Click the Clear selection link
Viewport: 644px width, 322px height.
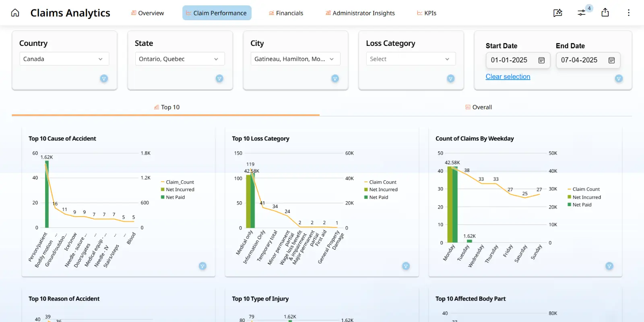click(508, 76)
